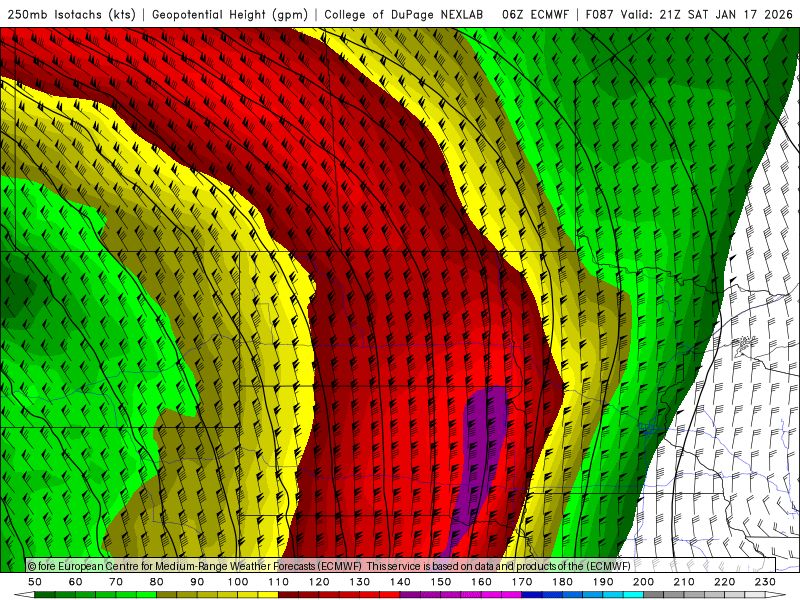Image resolution: width=800 pixels, height=600 pixels.
Task: Click the '110' label on the color scale
Action: (278, 582)
